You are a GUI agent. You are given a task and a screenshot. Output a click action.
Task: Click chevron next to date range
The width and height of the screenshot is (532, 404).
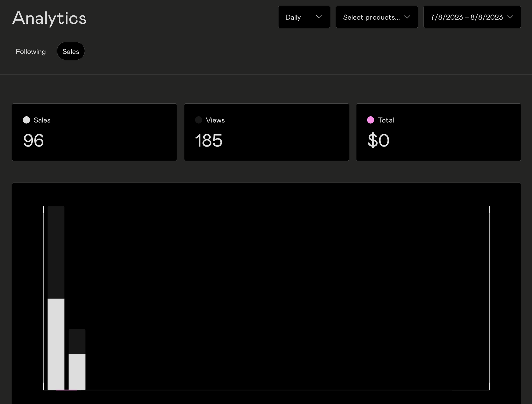click(510, 17)
